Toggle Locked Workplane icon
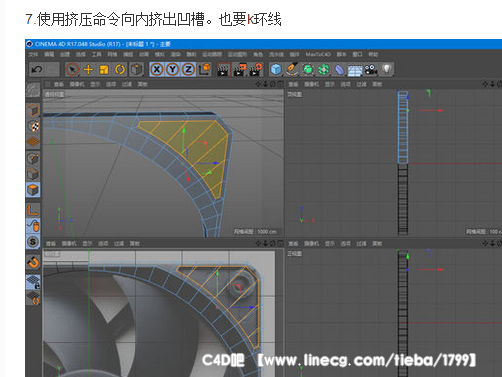The image size is (502, 377). (33, 282)
